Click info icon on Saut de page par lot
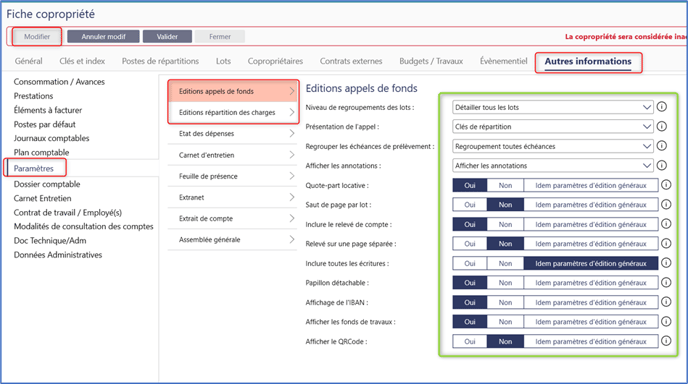This screenshot has width=688, height=384. tap(666, 205)
